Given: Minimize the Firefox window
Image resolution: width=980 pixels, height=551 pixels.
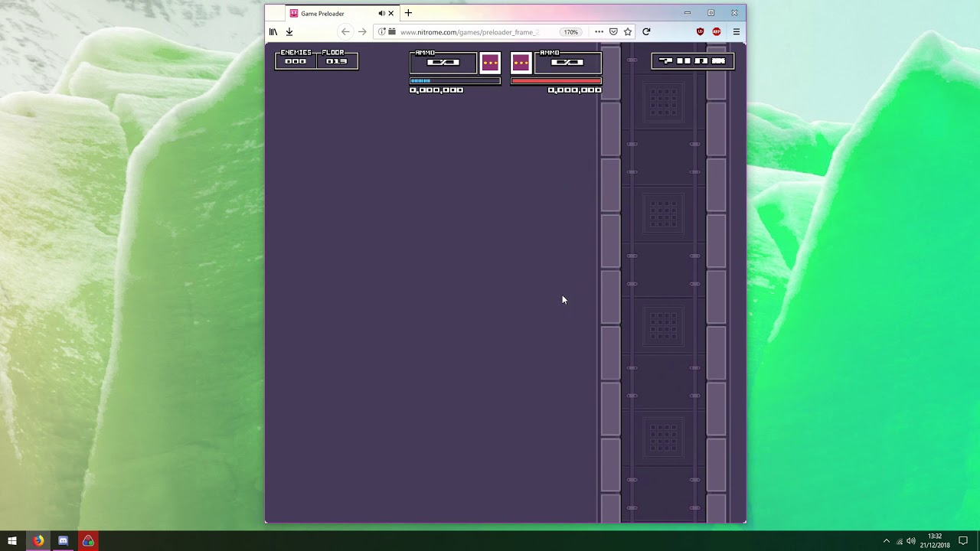Looking at the screenshot, I should [688, 12].
